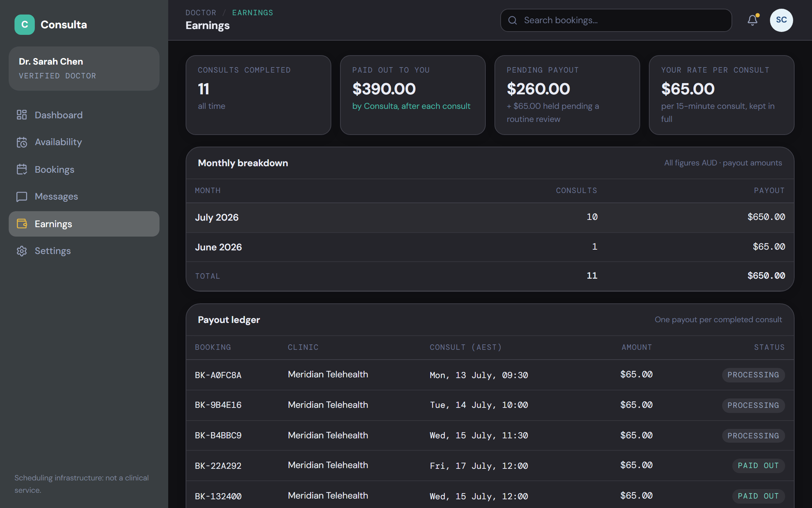The width and height of the screenshot is (812, 508).
Task: Click the BOOKING column header
Action: [213, 347]
